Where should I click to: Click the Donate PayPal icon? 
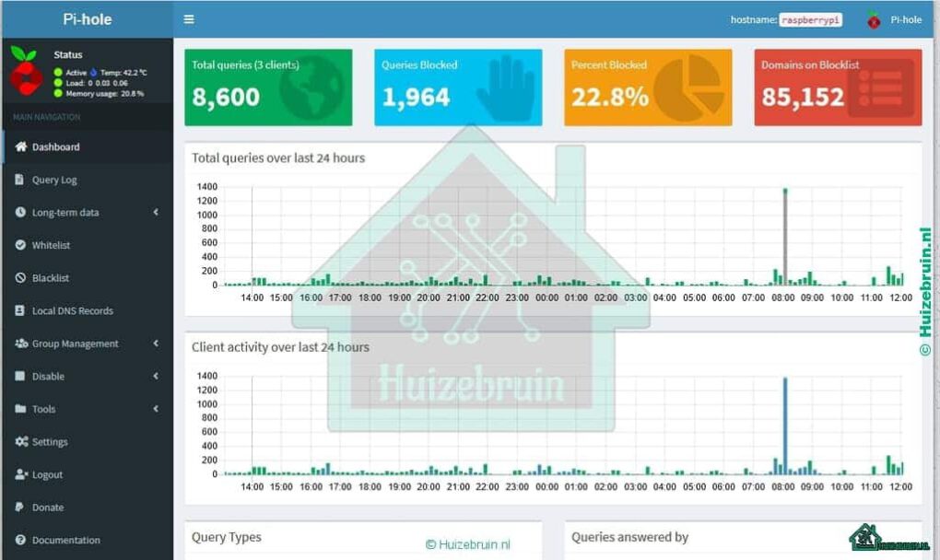coord(19,507)
